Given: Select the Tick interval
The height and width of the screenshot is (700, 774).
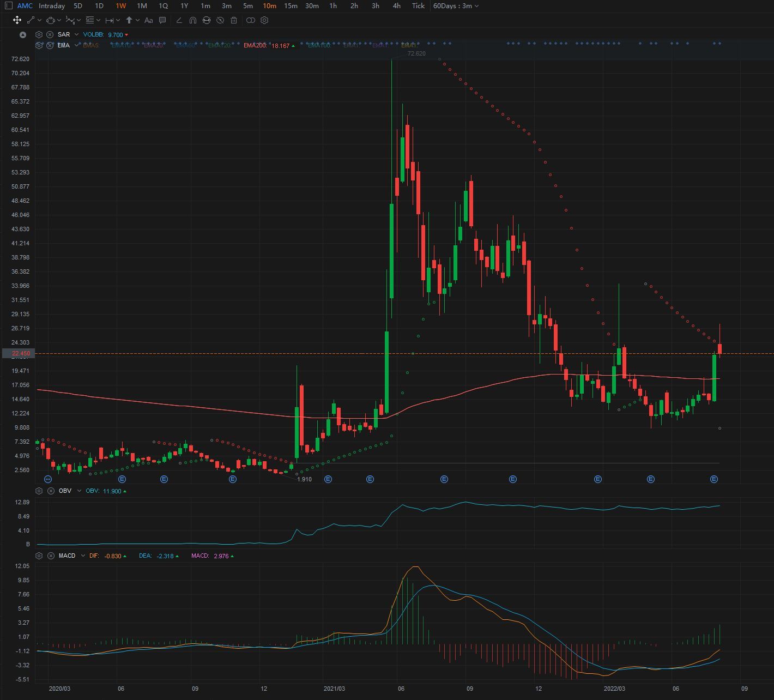Looking at the screenshot, I should [418, 5].
